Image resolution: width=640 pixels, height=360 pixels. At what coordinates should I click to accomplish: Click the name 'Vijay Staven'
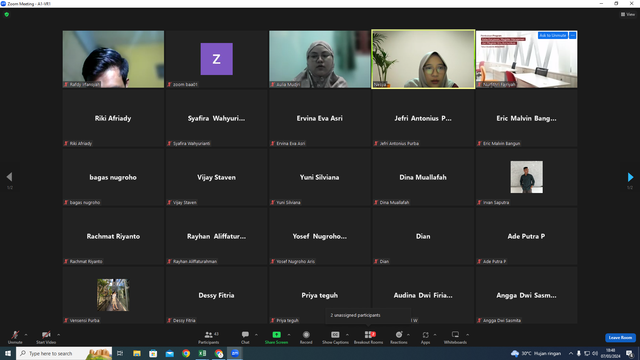216,177
